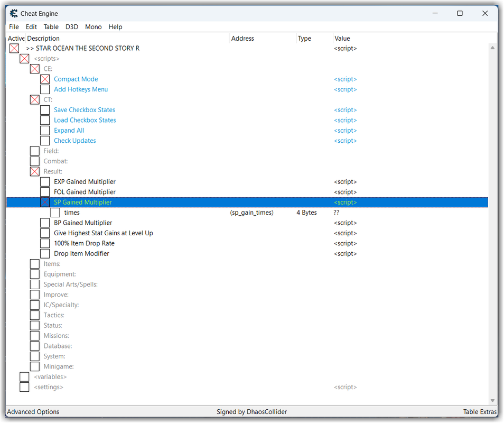Enable the Expand All checkbox
The width and height of the screenshot is (504, 423).
click(45, 131)
